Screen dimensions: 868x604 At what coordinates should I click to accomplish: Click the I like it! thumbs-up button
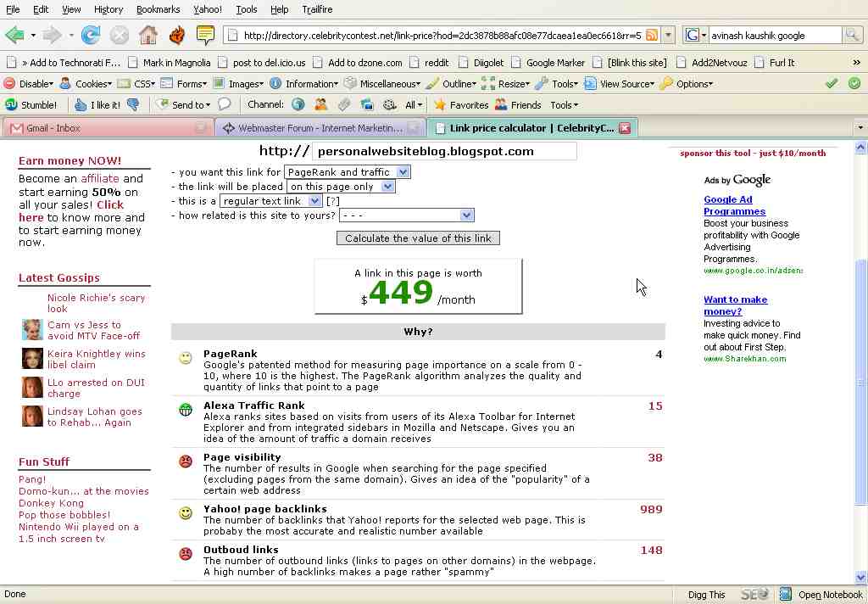[97, 104]
